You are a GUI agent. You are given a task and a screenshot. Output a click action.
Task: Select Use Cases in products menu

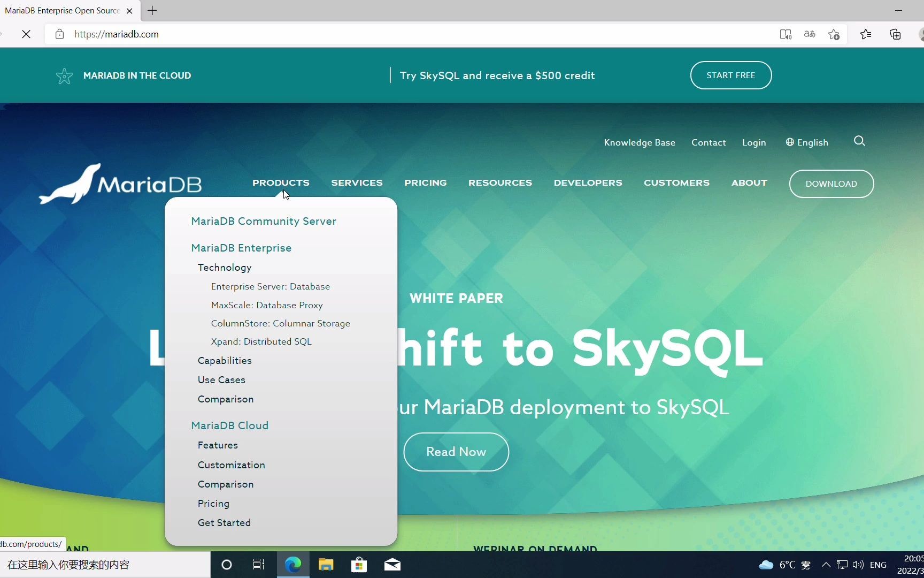pos(221,380)
